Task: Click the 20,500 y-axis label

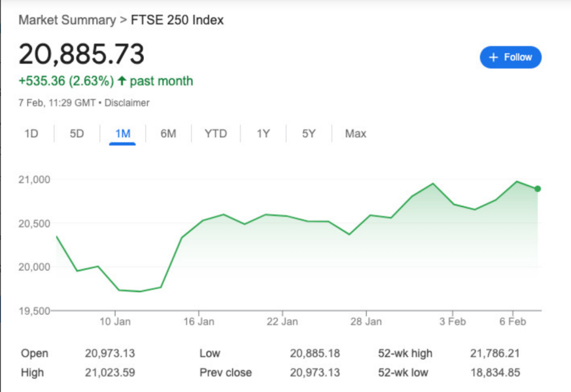Action: [x=34, y=223]
